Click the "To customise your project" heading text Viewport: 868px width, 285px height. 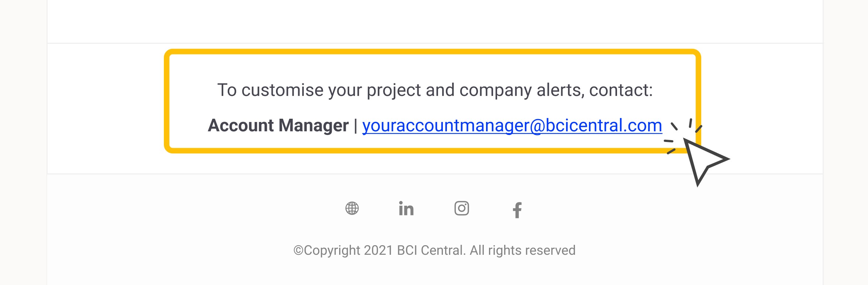pos(319,90)
